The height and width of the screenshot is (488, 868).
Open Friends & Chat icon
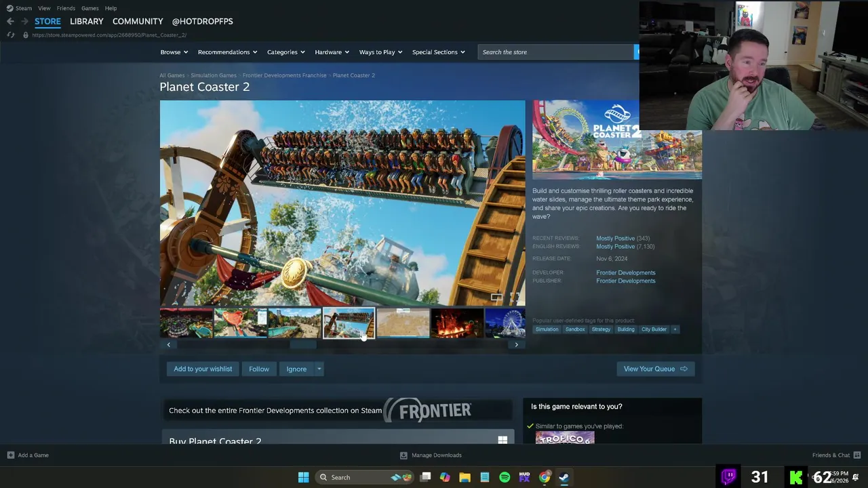856,455
